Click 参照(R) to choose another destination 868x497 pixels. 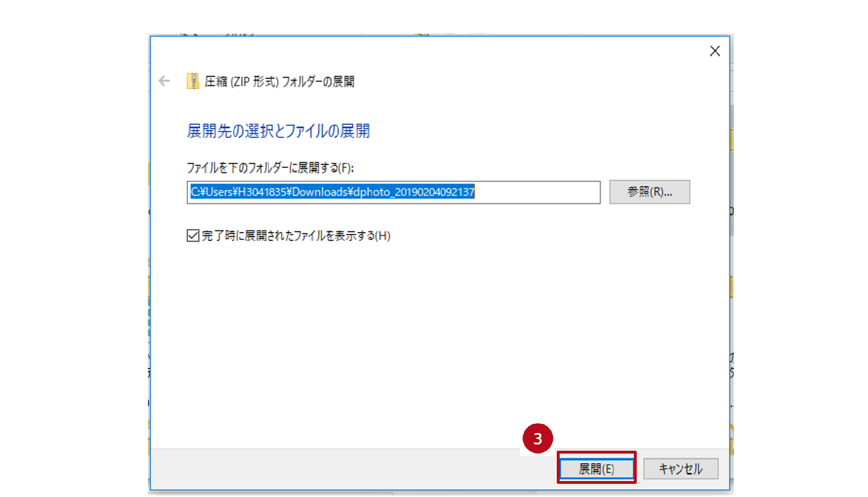click(x=649, y=192)
